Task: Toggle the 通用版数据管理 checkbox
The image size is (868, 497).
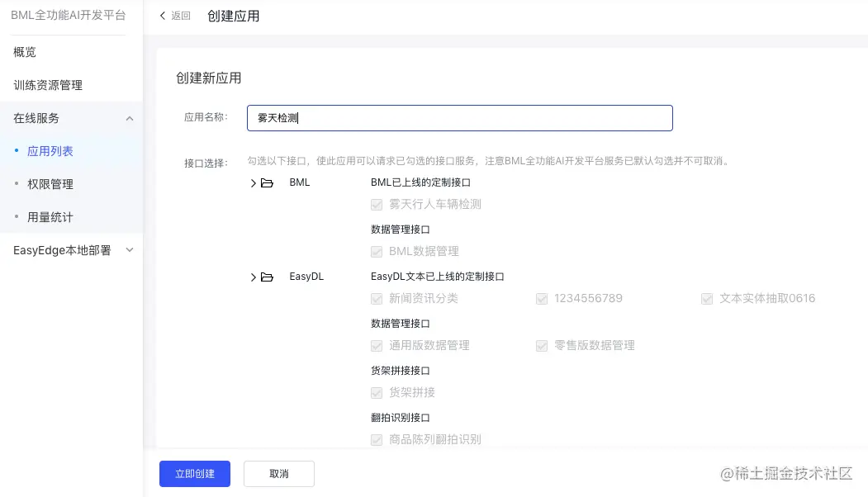Action: pyautogui.click(x=377, y=346)
